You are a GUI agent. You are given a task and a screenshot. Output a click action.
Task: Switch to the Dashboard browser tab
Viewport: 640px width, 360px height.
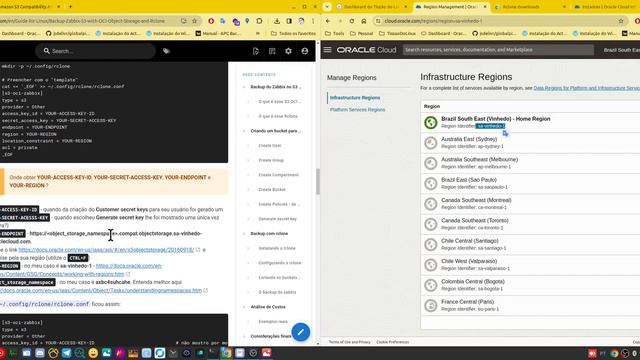point(371,7)
